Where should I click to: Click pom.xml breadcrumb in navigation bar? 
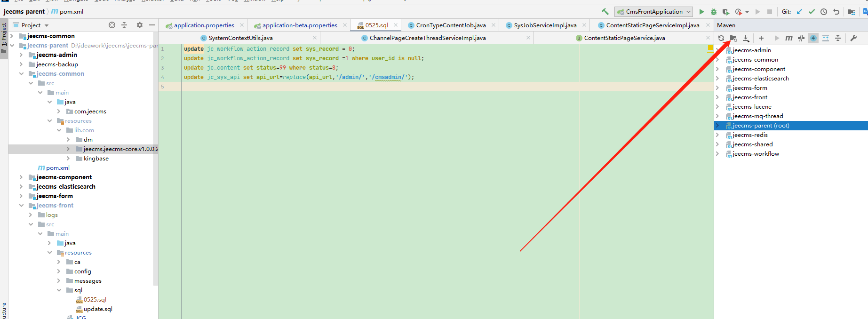click(67, 11)
